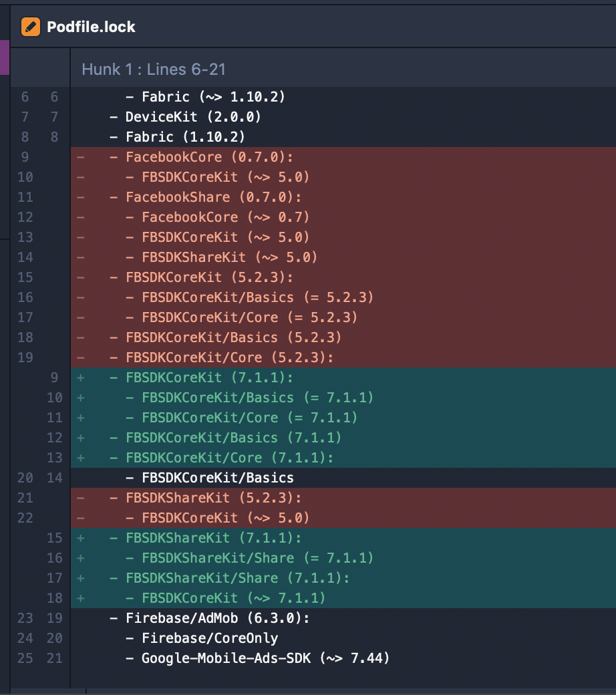Click new line number 18 in the gutter
The image size is (616, 695).
pos(55,598)
